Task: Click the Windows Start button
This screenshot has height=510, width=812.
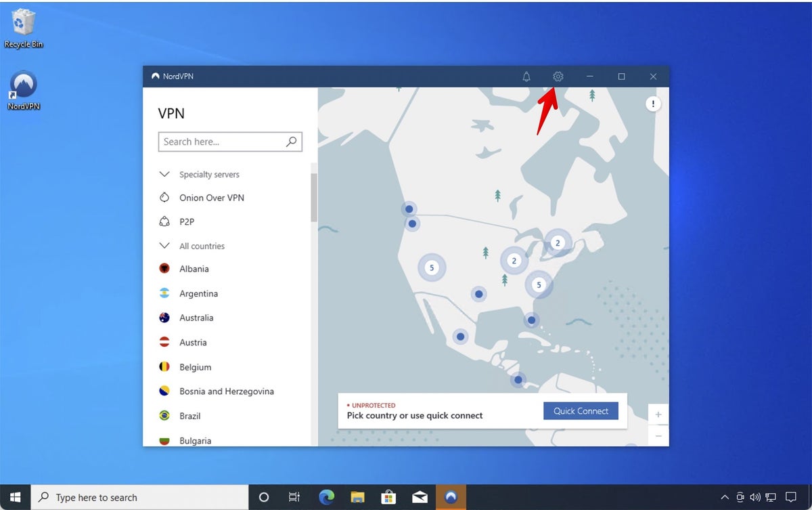Action: [x=16, y=497]
